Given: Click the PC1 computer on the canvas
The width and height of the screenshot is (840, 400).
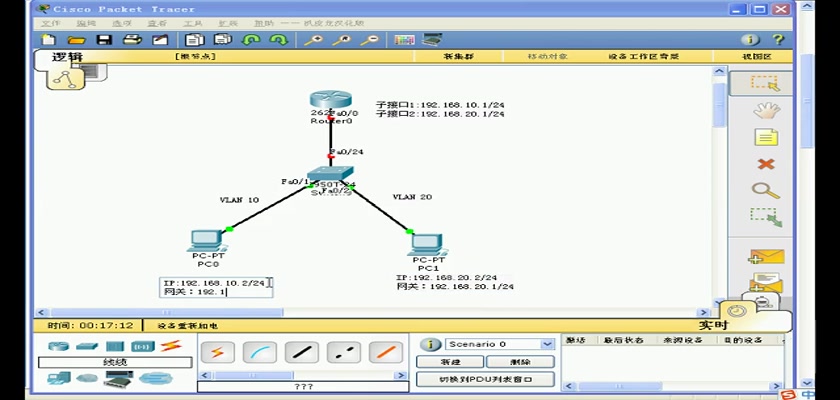Looking at the screenshot, I should click(x=427, y=245).
